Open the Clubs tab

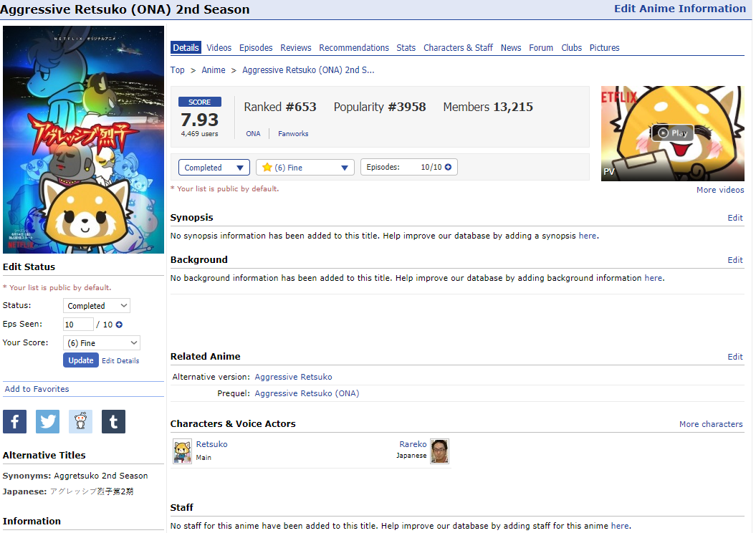571,48
